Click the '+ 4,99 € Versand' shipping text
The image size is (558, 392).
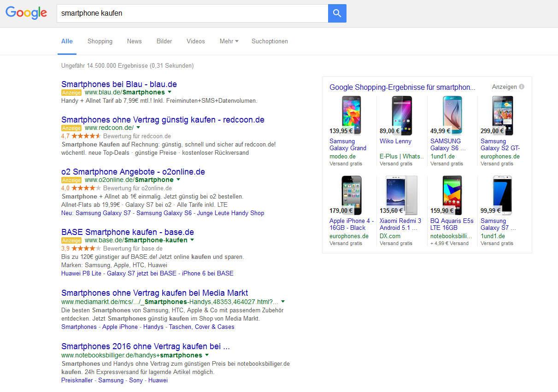coord(449,243)
